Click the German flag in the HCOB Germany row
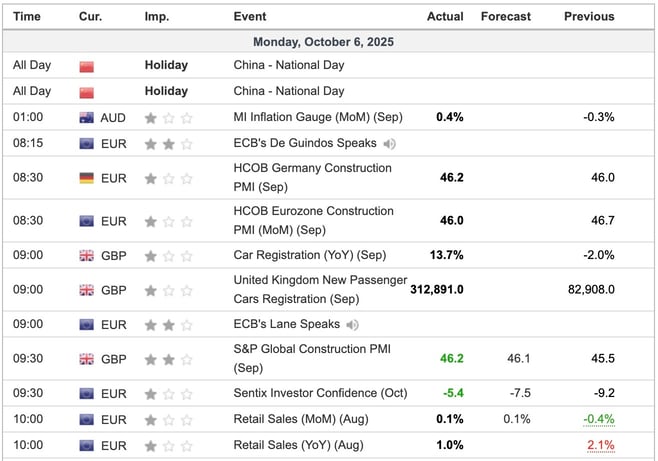Screen dimensions: 658x461 tap(87, 178)
